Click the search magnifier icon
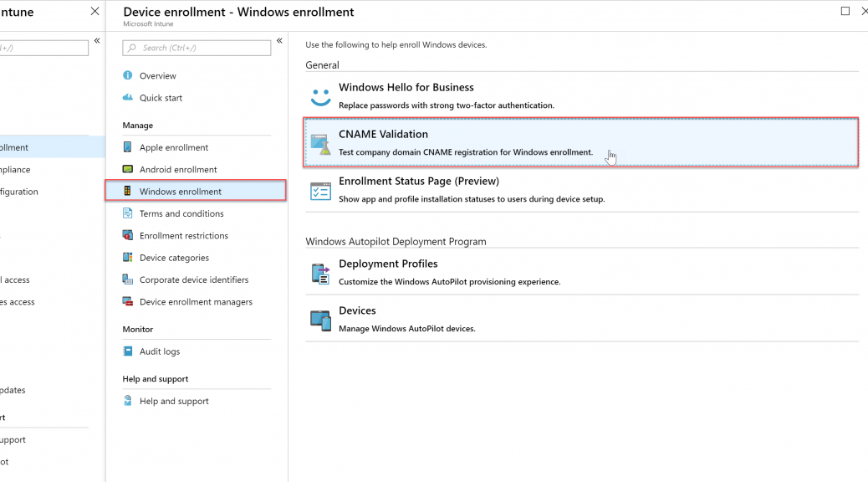Screen dimensions: 868x482 (132, 49)
